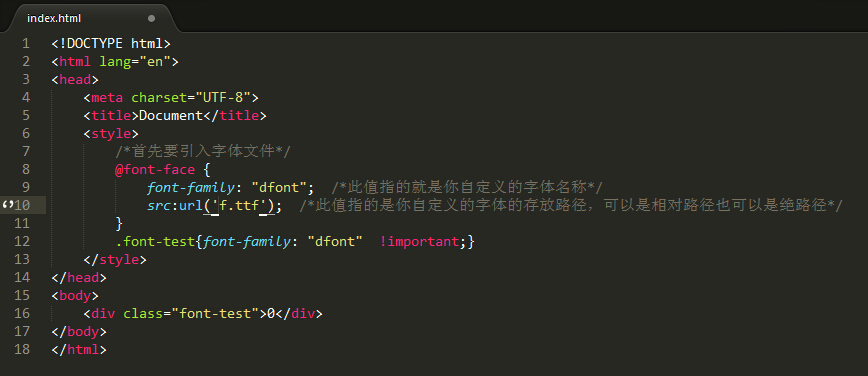
Task: Click the class="font-test" attribute on line 16
Action: click(191, 314)
